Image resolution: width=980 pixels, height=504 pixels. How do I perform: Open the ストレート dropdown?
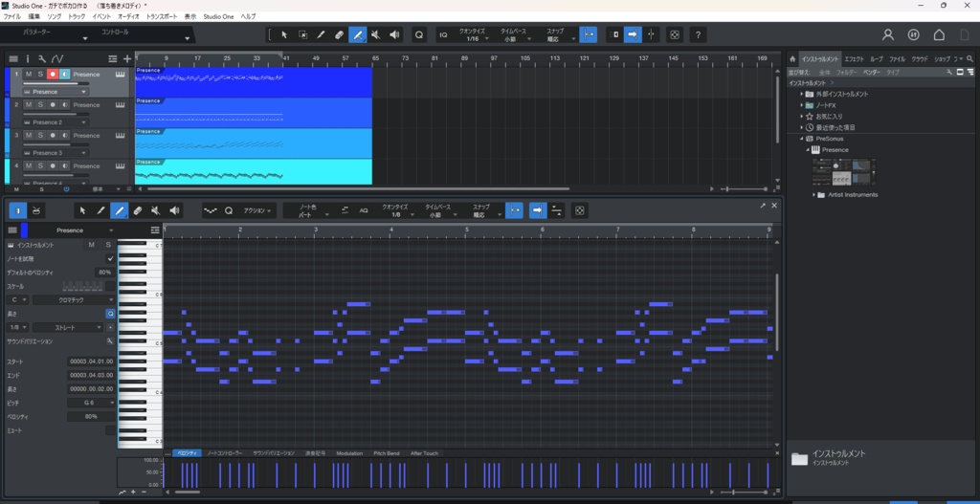click(x=68, y=327)
